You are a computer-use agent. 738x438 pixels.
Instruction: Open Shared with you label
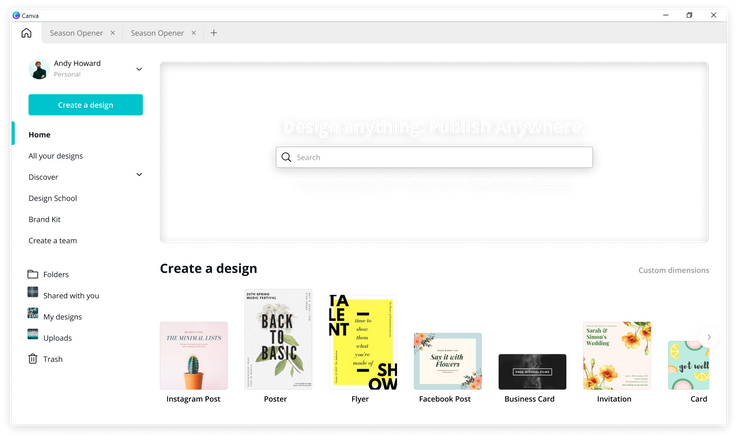click(71, 295)
